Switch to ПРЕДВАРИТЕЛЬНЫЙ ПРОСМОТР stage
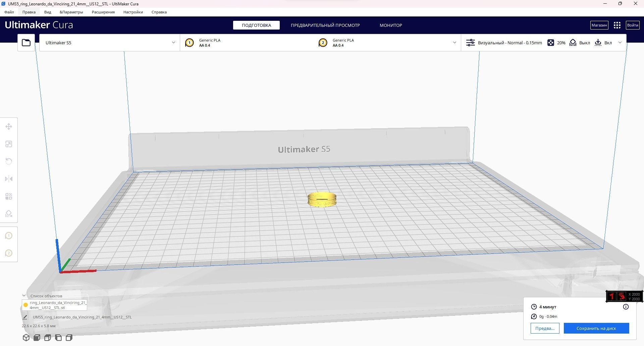The height and width of the screenshot is (346, 644). point(325,25)
